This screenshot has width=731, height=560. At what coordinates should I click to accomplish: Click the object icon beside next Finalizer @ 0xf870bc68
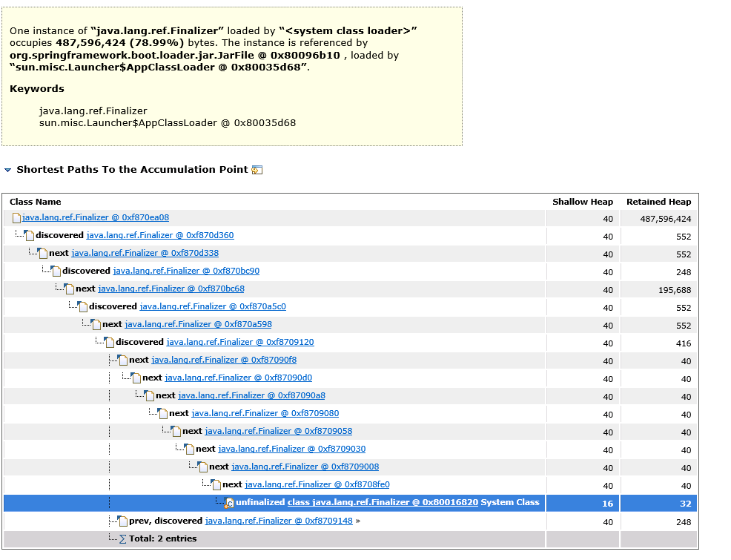pyautogui.click(x=70, y=289)
